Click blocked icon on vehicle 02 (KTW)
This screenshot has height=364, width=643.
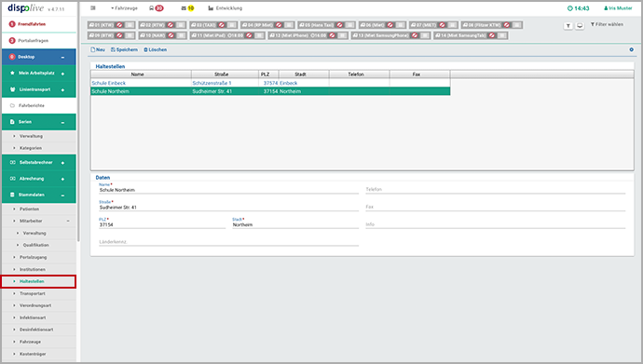171,25
